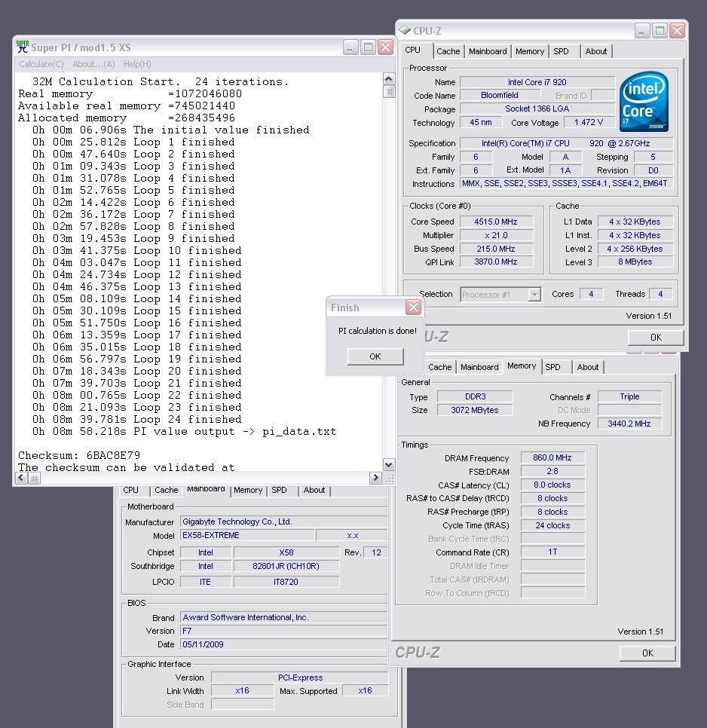
Task: Select Cache tab in Mainboard CPU-Z window
Action: [x=166, y=490]
